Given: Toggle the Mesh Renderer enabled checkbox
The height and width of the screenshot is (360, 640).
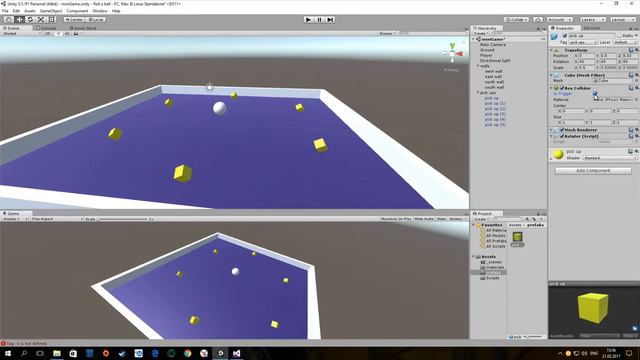Looking at the screenshot, I should 562,130.
